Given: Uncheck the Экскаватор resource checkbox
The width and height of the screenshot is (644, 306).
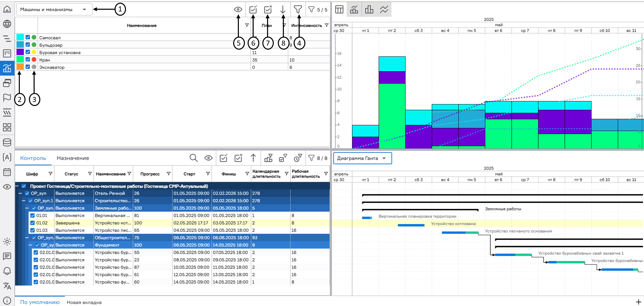Looking at the screenshot, I should click(x=28, y=67).
